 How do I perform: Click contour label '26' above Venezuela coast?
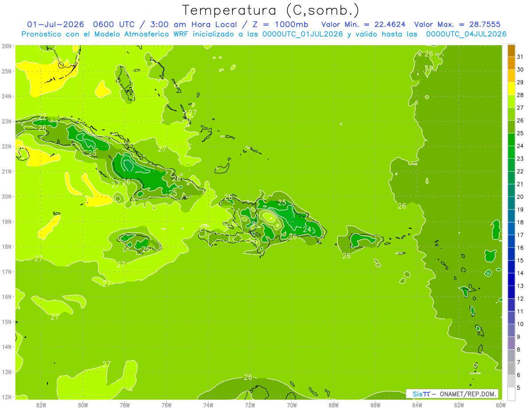point(248,377)
